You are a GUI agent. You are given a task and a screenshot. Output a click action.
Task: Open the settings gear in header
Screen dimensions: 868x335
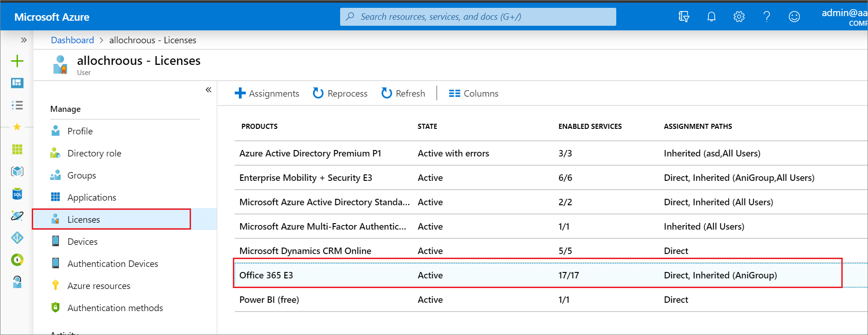point(739,17)
